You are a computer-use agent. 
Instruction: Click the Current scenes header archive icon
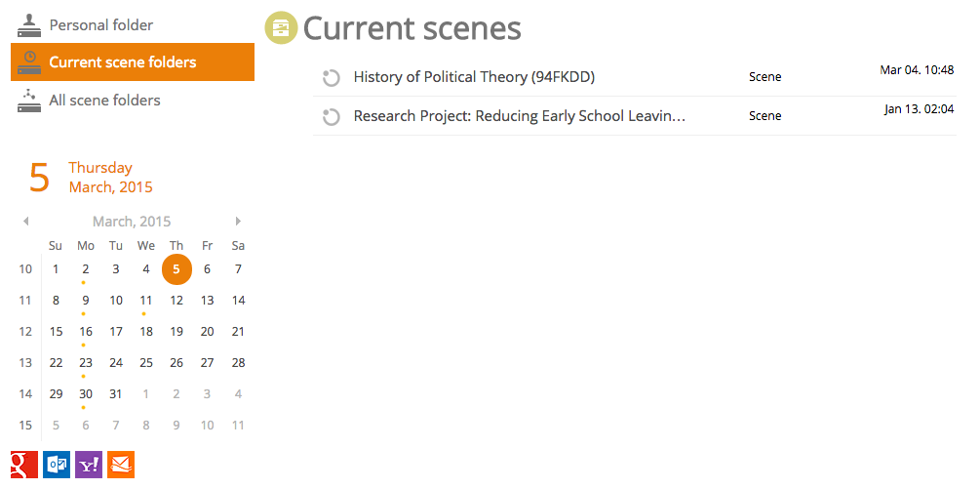pyautogui.click(x=281, y=28)
